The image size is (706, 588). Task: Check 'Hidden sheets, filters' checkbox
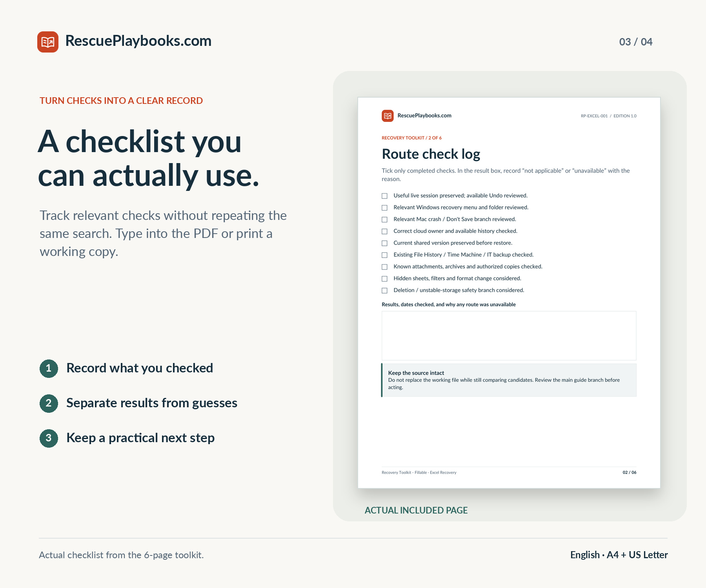click(385, 279)
